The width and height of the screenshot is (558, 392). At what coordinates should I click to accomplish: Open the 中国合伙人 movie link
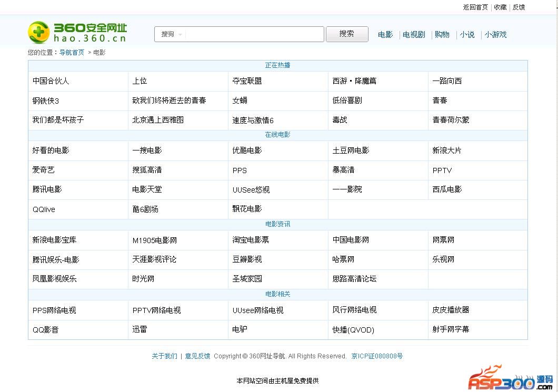[x=51, y=81]
